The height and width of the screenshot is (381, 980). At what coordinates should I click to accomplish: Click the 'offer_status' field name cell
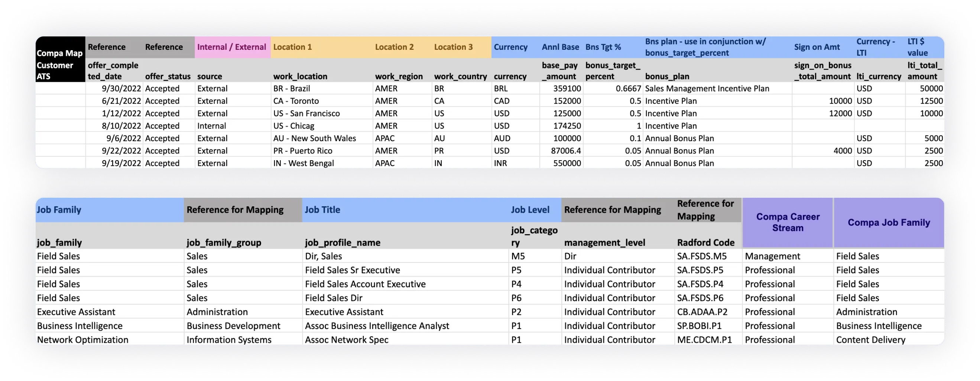click(168, 70)
